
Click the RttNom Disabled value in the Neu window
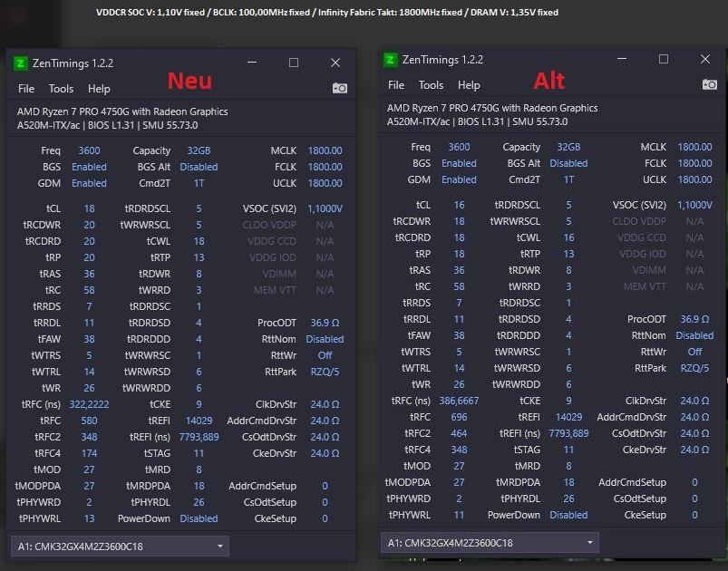(325, 339)
